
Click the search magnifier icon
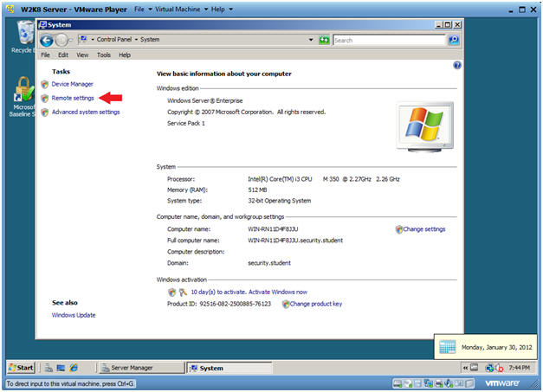point(453,40)
